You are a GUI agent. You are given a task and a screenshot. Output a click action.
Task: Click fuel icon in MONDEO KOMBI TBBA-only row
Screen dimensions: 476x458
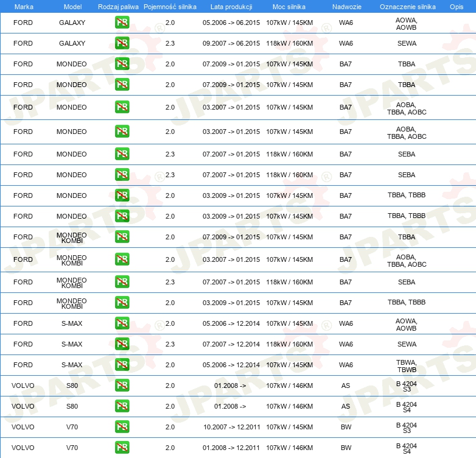point(122,236)
